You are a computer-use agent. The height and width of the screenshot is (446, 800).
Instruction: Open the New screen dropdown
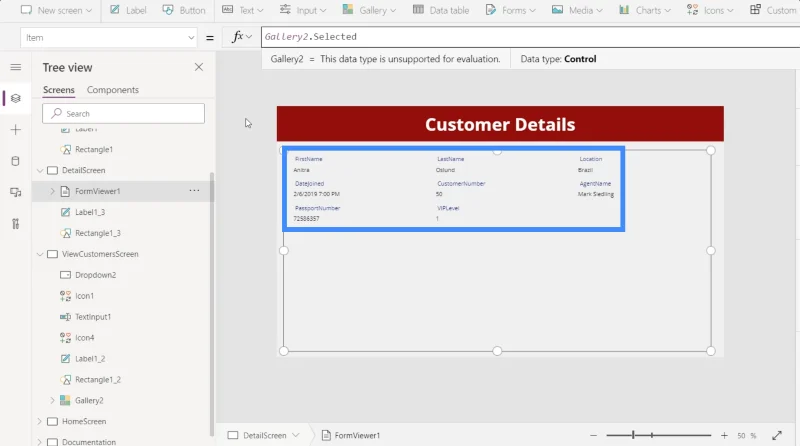coord(56,10)
